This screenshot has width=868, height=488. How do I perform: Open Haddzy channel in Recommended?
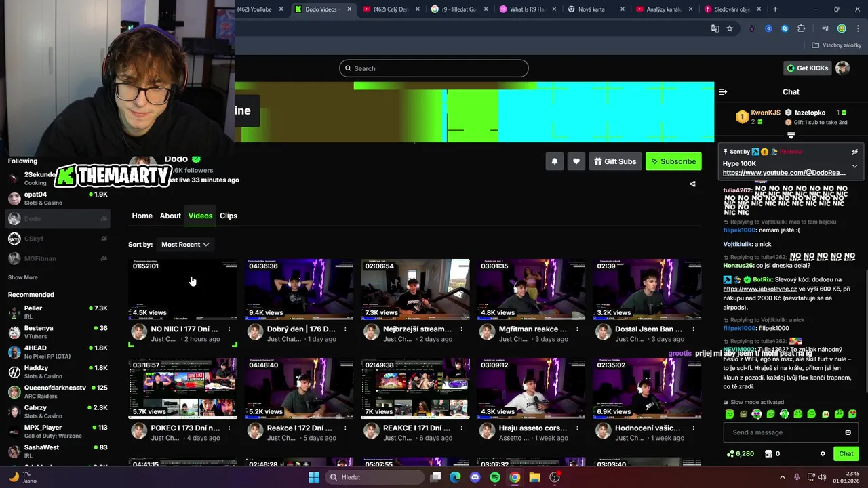(57, 371)
